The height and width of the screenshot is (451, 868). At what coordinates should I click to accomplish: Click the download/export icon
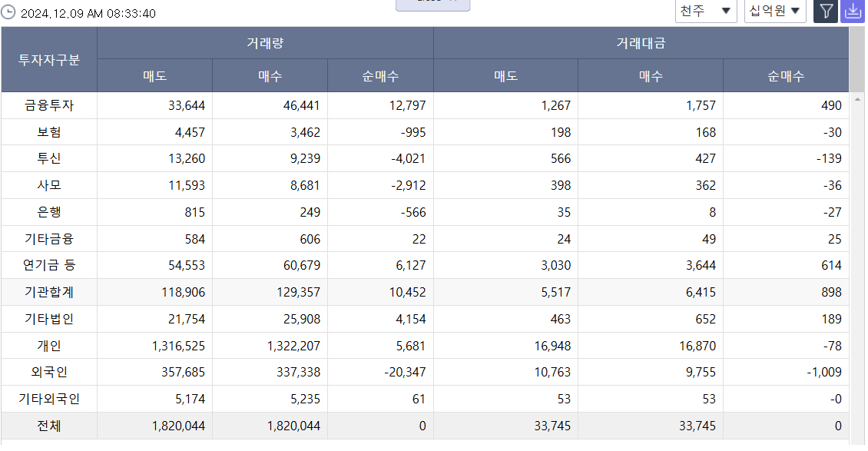[x=853, y=12]
